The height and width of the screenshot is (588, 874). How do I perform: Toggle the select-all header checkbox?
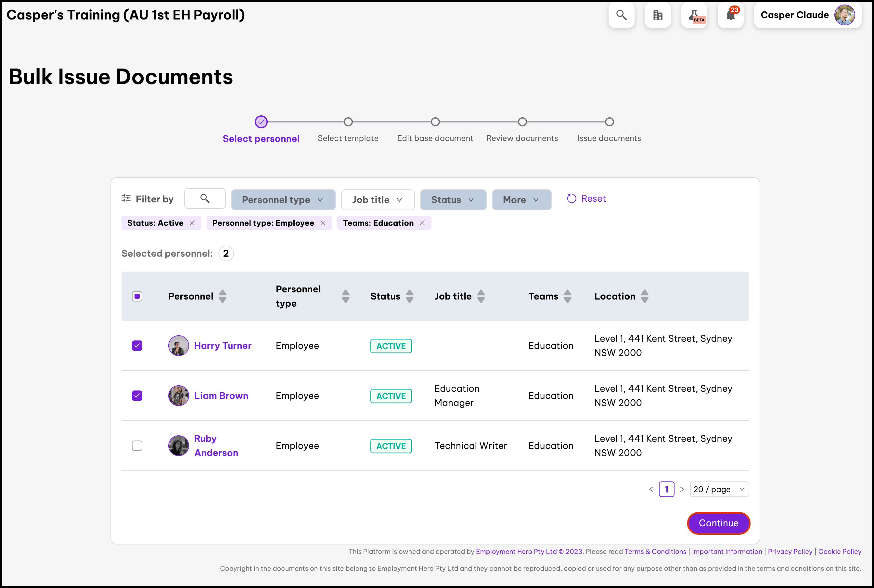137,296
